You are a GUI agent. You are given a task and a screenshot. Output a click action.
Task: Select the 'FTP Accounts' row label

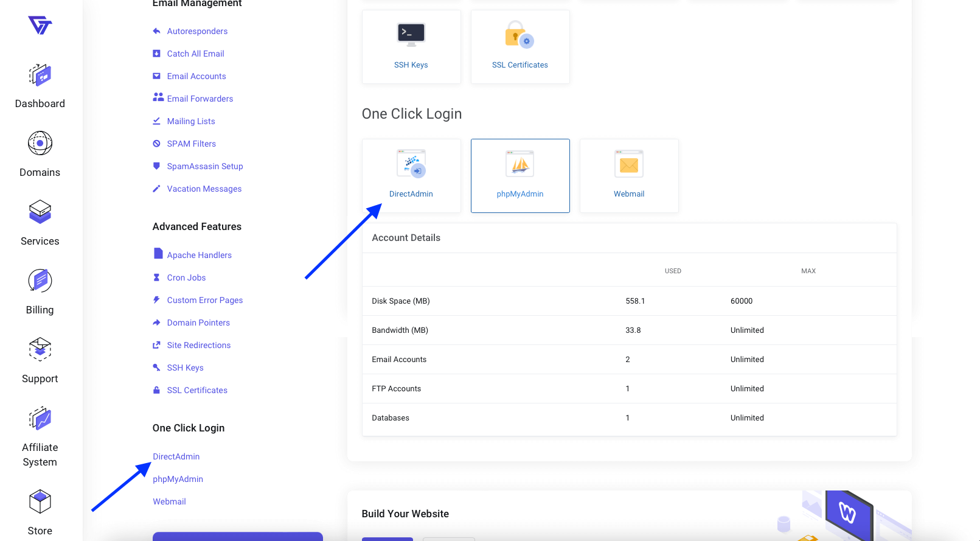click(397, 388)
